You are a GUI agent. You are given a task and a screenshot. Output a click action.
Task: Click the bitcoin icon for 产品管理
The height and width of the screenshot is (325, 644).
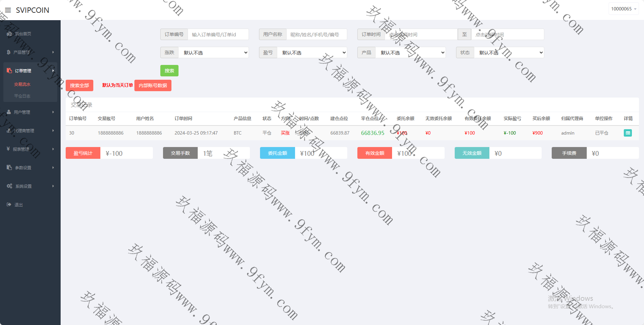click(9, 52)
